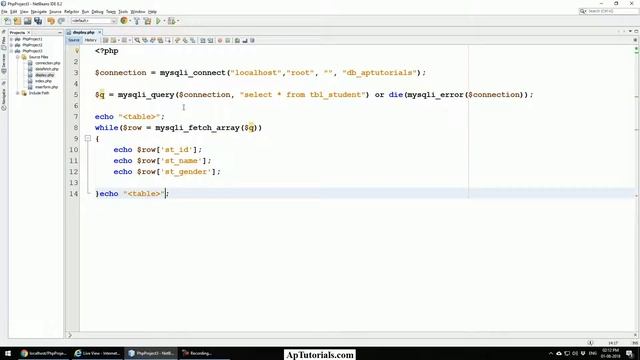Viewport: 640px width, 360px height.
Task: Click the Save All toolbar icon
Action: coord(38,21)
